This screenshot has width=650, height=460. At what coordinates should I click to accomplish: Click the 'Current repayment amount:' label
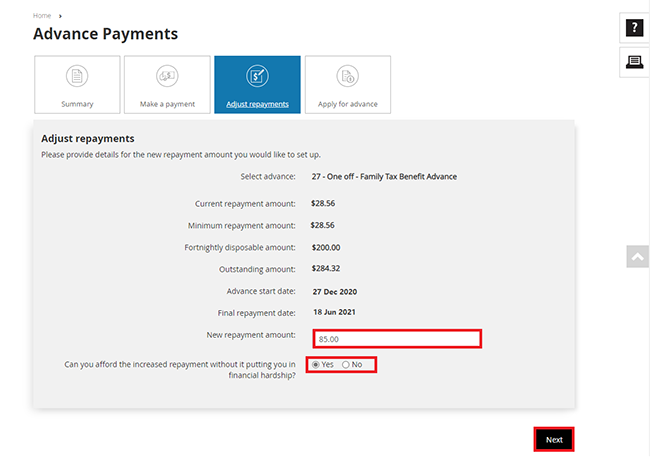coord(245,204)
